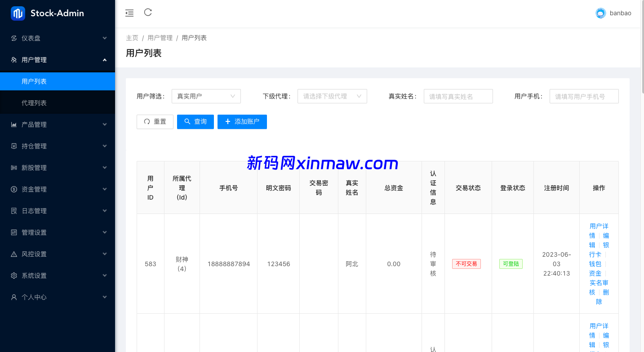Click the 系统设置 gear icon
Screen dimensions: 644x352
pos(14,276)
